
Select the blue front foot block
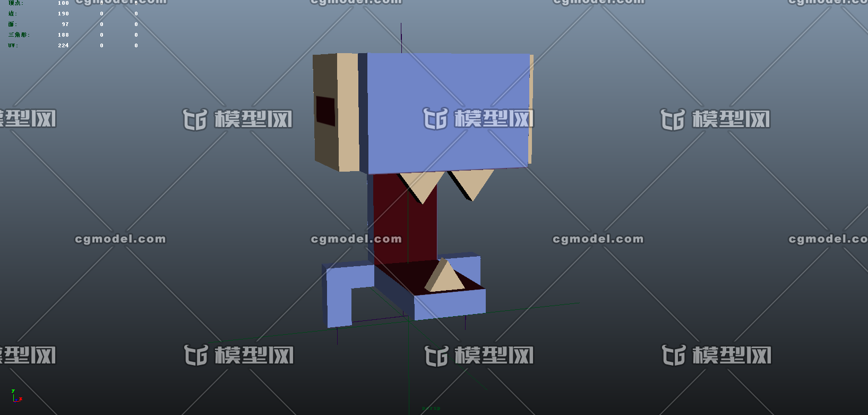pos(450,305)
